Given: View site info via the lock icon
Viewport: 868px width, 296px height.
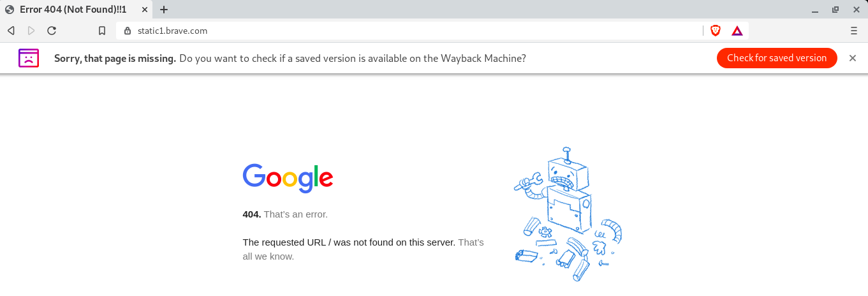Looking at the screenshot, I should (127, 31).
